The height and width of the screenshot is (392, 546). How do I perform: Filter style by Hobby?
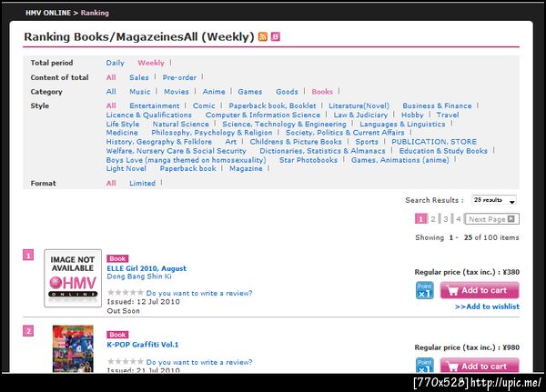tap(412, 115)
